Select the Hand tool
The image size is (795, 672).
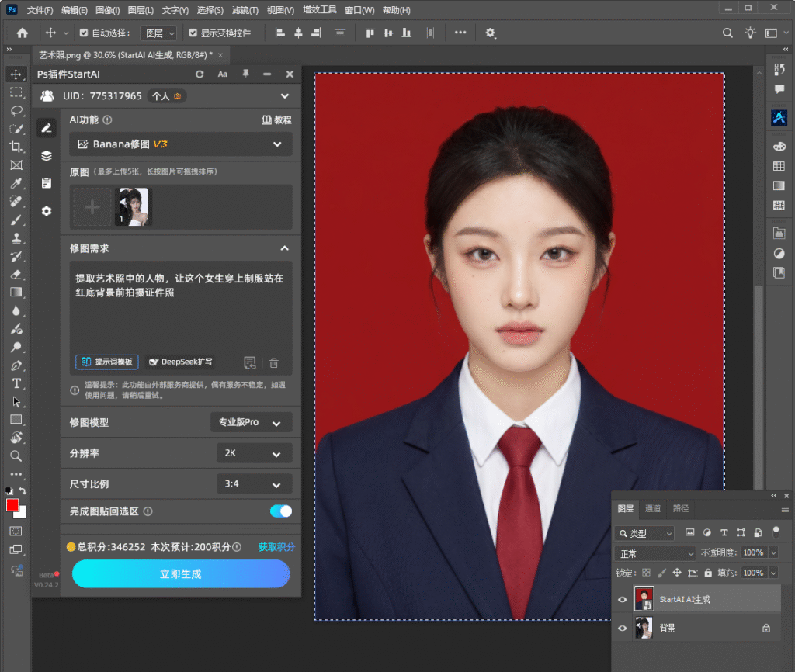[x=16, y=438]
